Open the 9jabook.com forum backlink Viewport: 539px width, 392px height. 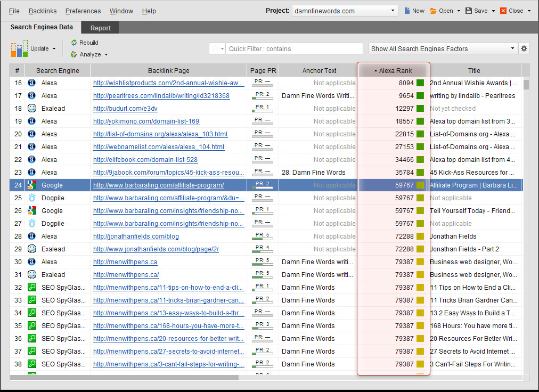[168, 172]
